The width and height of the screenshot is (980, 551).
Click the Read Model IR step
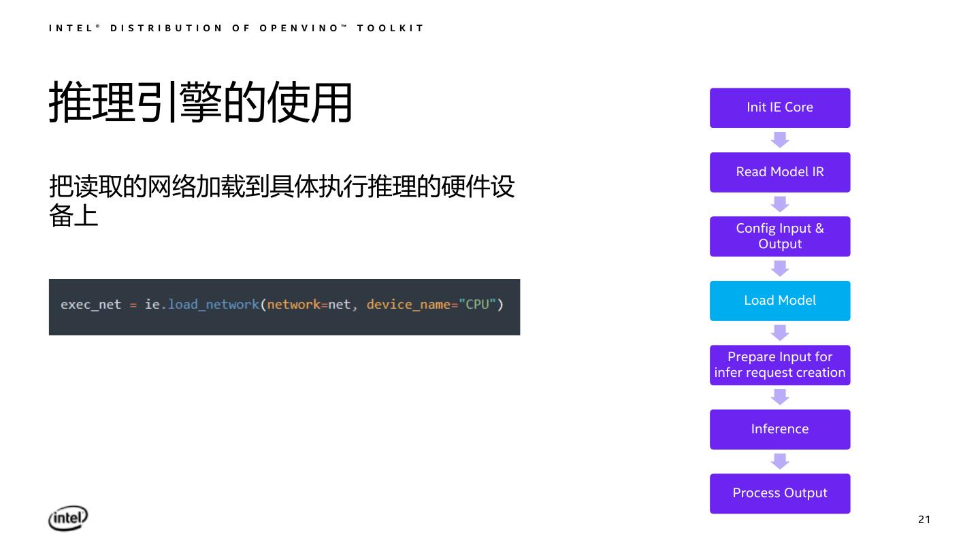pyautogui.click(x=780, y=172)
